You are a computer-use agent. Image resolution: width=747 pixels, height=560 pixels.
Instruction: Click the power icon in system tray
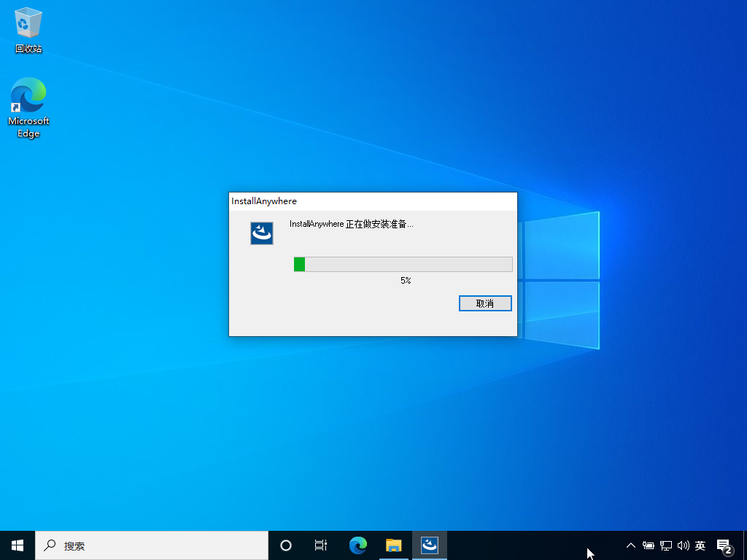[648, 545]
